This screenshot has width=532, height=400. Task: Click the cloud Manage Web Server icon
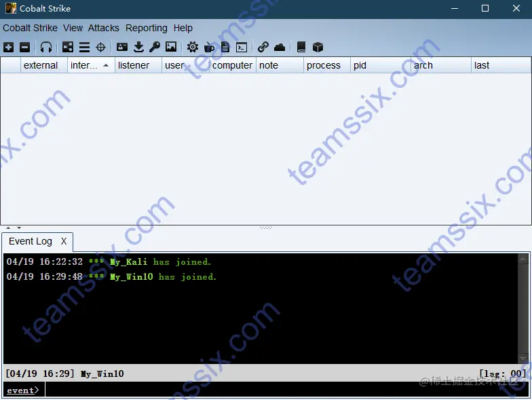pyautogui.click(x=280, y=48)
